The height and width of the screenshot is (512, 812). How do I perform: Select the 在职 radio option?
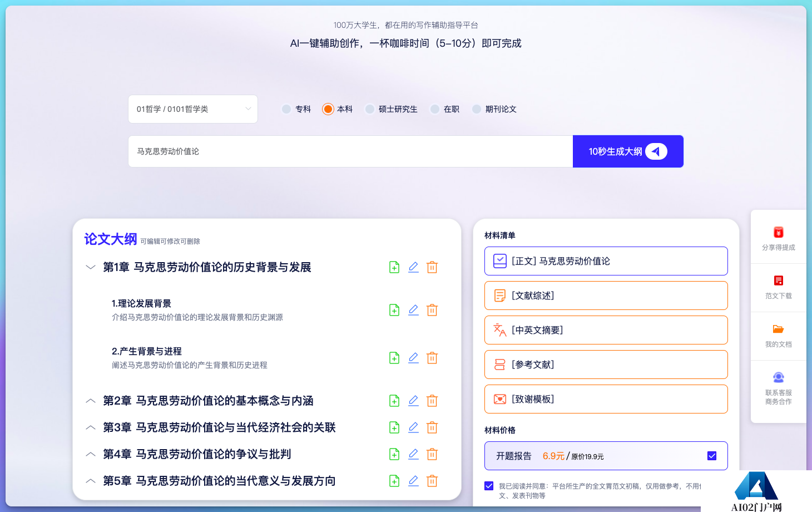click(x=435, y=109)
